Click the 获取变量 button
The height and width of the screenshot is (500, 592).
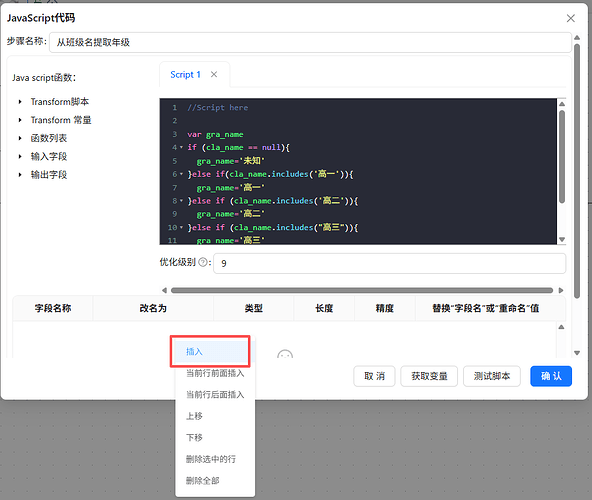(x=429, y=376)
